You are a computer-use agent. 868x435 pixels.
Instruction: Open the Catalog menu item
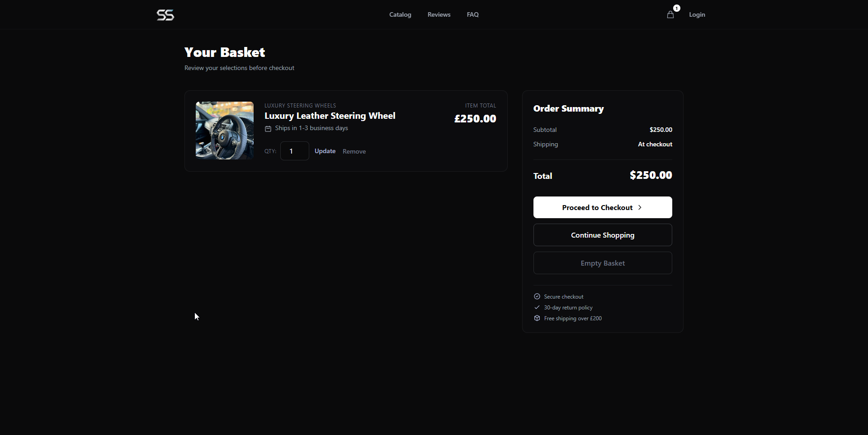[400, 15]
